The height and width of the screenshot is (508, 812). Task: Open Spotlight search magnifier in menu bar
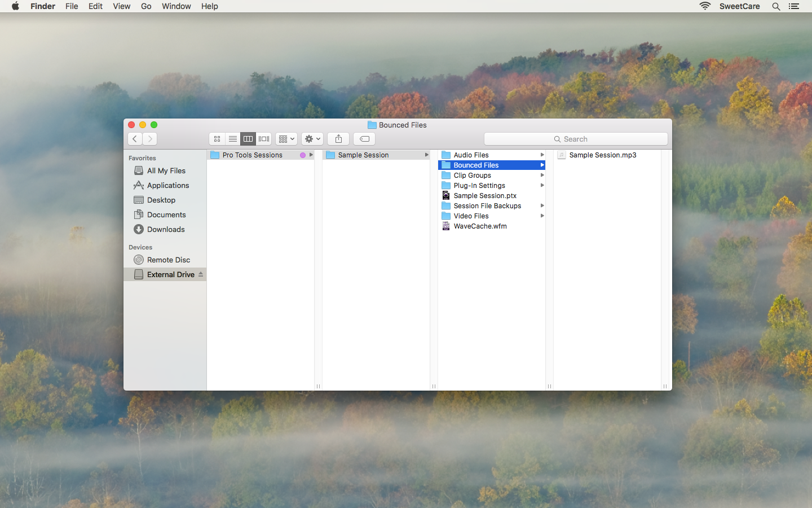(776, 6)
